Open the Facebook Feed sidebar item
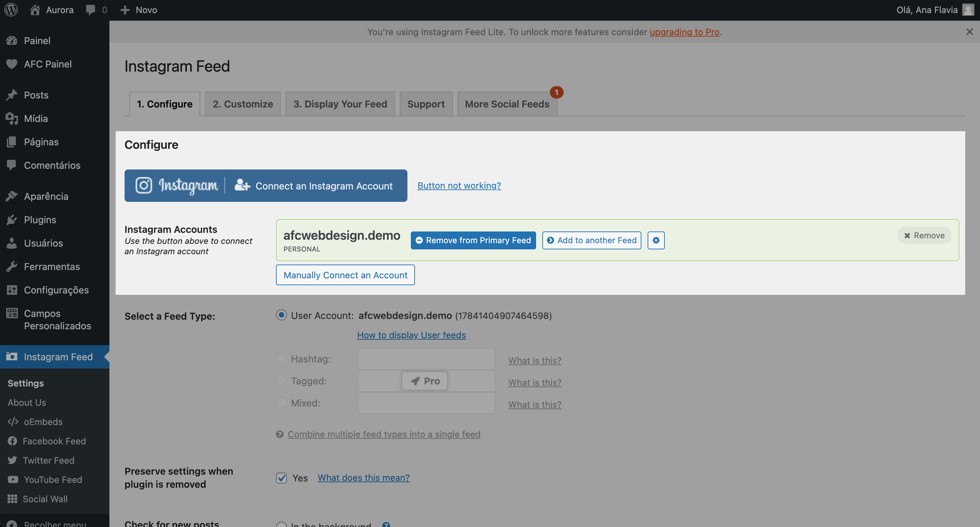 pos(54,441)
